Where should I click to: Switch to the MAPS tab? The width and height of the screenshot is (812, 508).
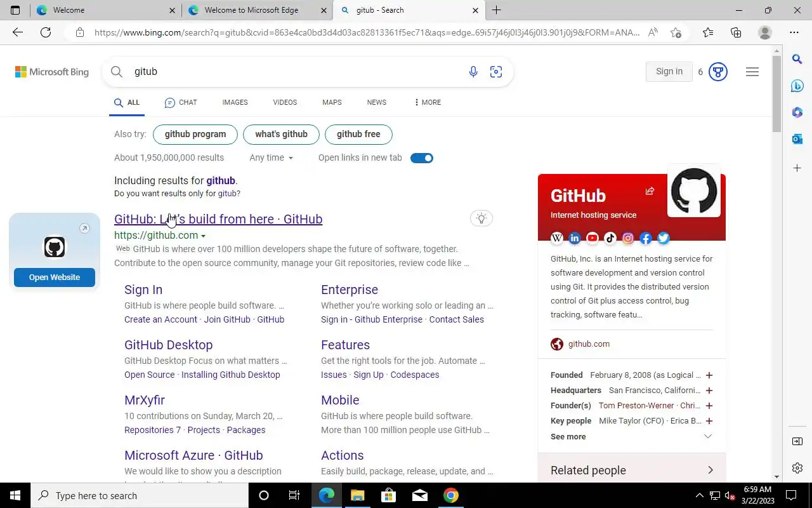pyautogui.click(x=332, y=102)
